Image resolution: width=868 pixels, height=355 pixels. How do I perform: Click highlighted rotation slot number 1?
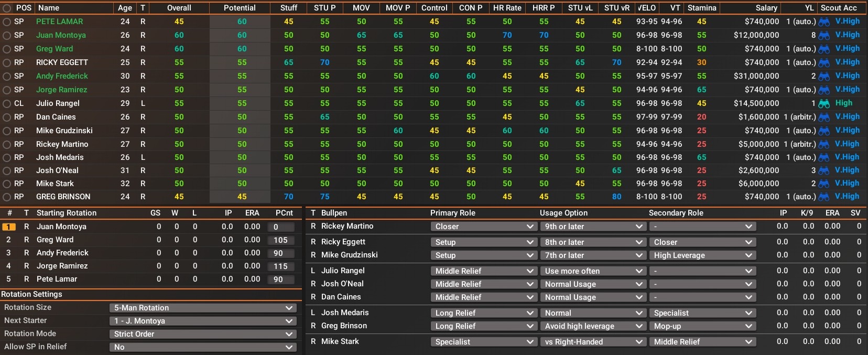pos(9,227)
